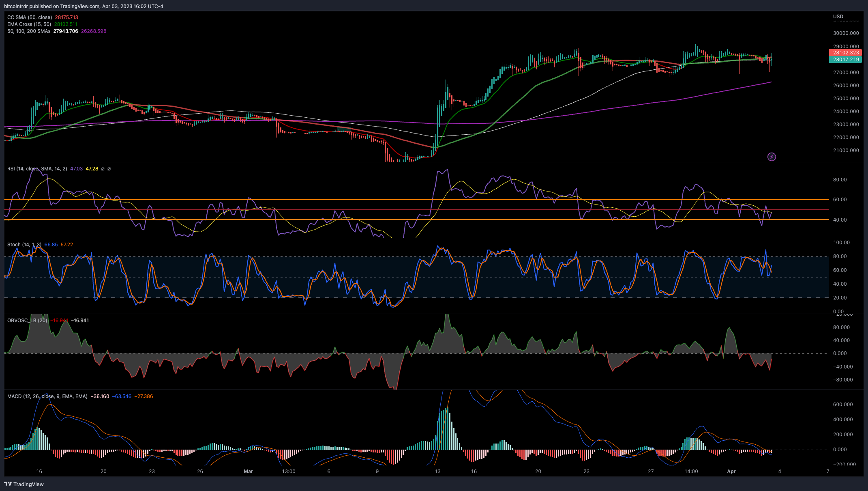Click the orange MACD signal value -27.386

144,396
